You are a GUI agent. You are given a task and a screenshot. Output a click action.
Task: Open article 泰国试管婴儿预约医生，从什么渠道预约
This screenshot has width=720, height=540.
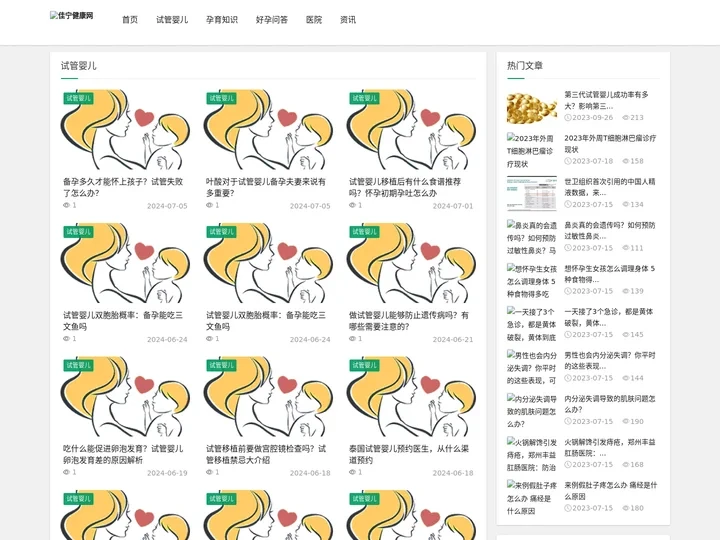click(409, 454)
